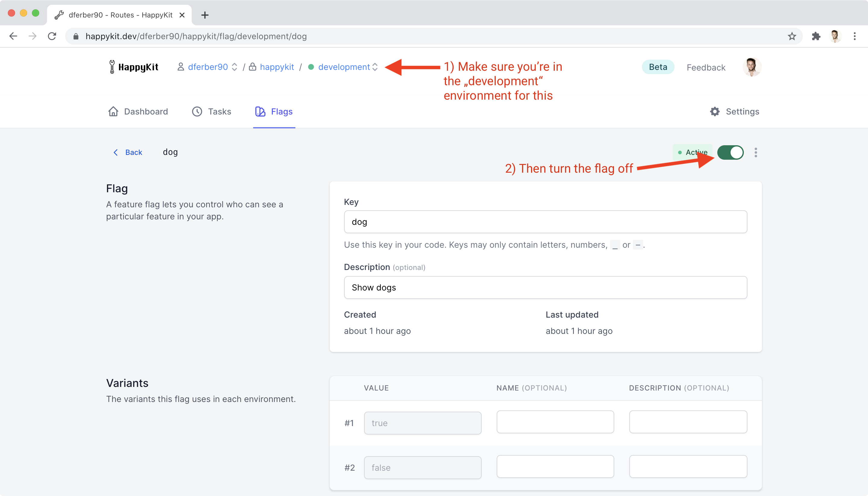The width and height of the screenshot is (868, 496).
Task: Click the browser forward arrow
Action: click(33, 36)
